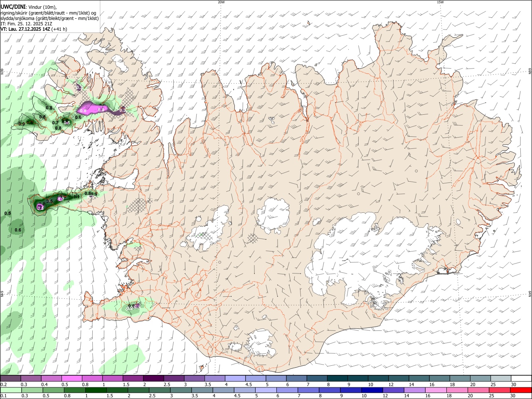Click the Mýrdalsjökull glacier near the south coast

(x=260, y=344)
